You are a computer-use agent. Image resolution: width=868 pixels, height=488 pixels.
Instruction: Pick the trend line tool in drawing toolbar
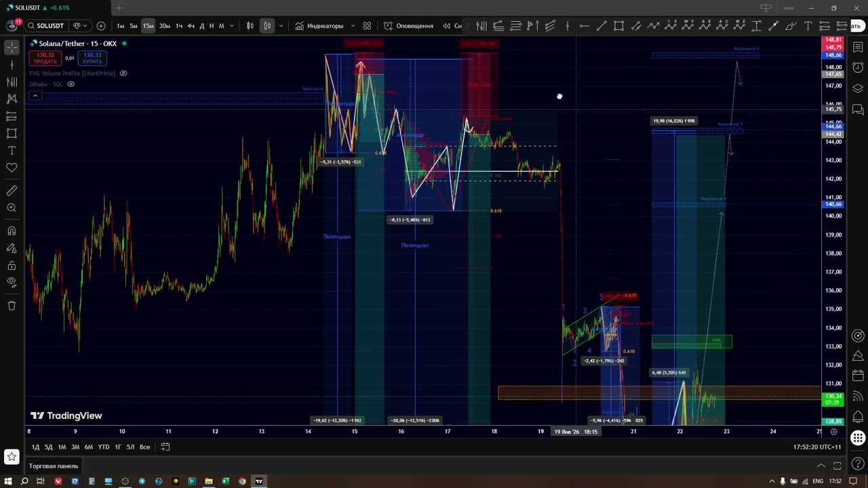click(601, 26)
